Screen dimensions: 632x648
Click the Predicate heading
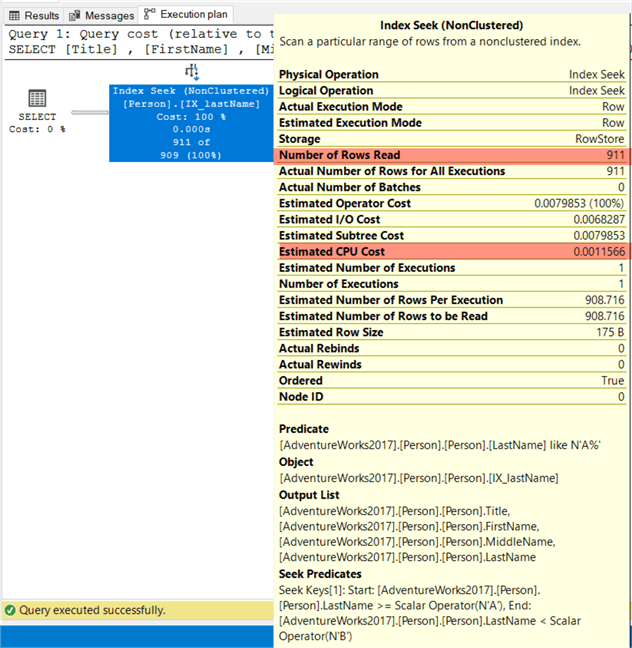pyautogui.click(x=304, y=429)
